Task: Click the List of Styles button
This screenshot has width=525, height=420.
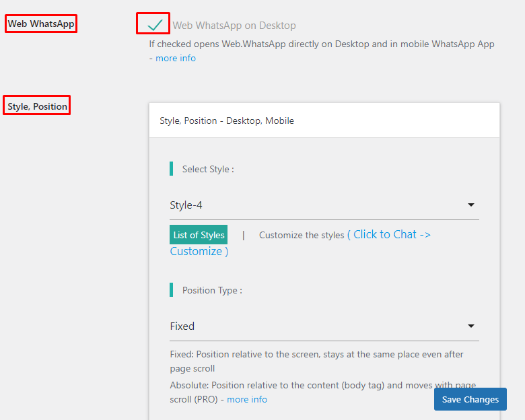Action: pos(199,235)
